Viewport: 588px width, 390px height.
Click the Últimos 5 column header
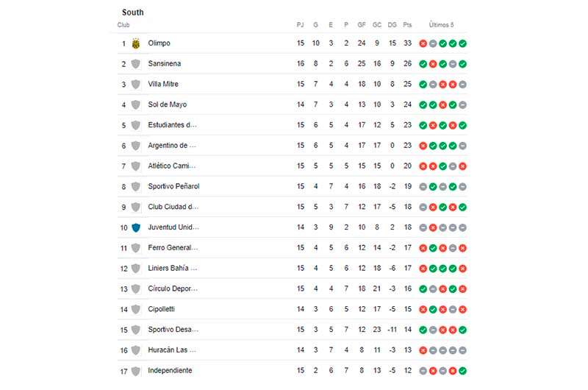[442, 25]
